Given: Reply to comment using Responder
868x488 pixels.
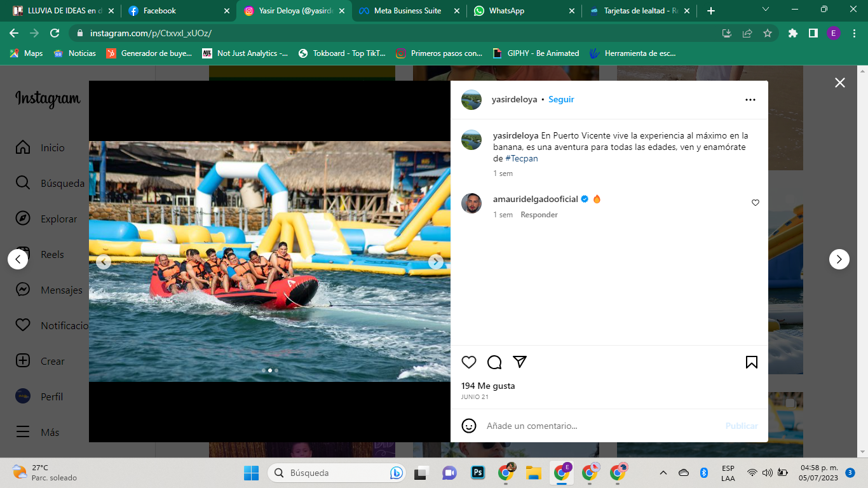Looking at the screenshot, I should (539, 215).
